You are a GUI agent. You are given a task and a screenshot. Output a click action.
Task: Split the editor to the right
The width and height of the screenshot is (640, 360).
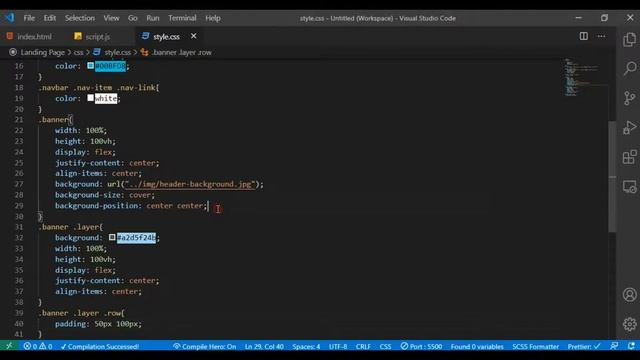click(584, 36)
